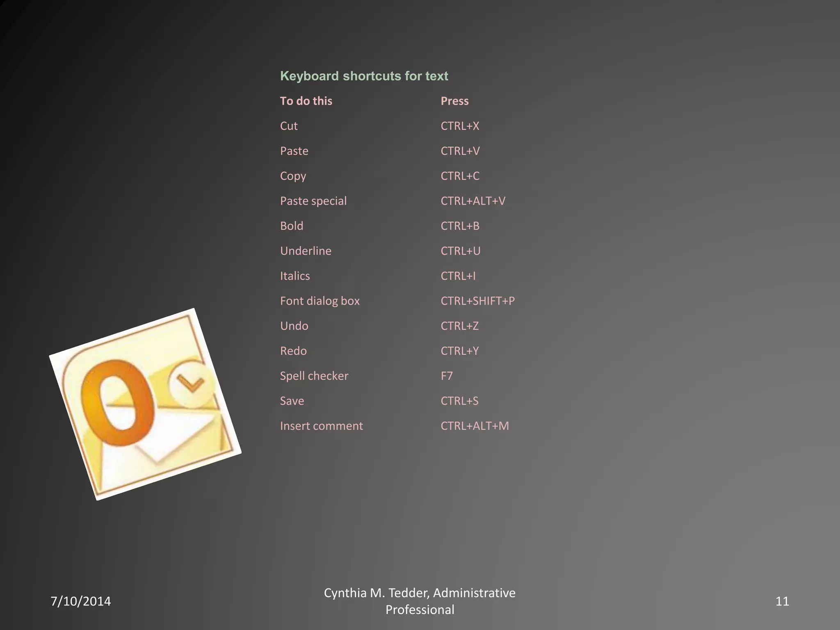Click the 'CTRL+ALT+V' shortcut text
Image resolution: width=840 pixels, height=630 pixels.
pyautogui.click(x=473, y=201)
